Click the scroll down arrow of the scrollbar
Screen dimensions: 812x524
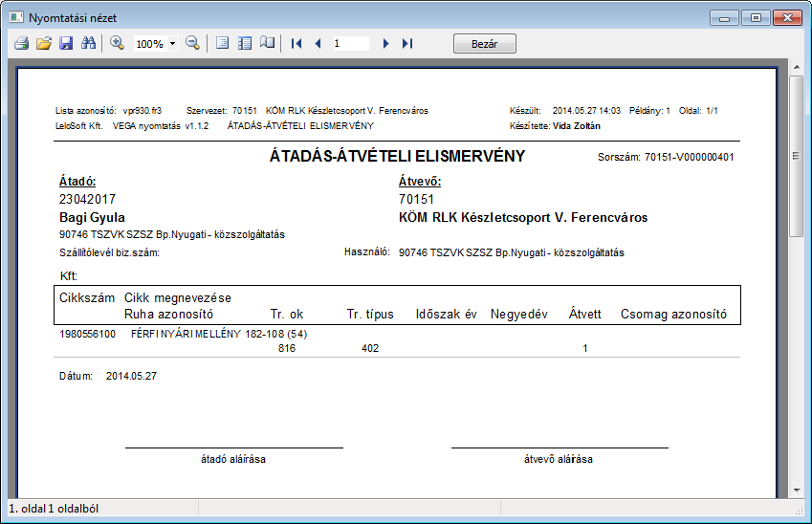pyautogui.click(x=797, y=490)
